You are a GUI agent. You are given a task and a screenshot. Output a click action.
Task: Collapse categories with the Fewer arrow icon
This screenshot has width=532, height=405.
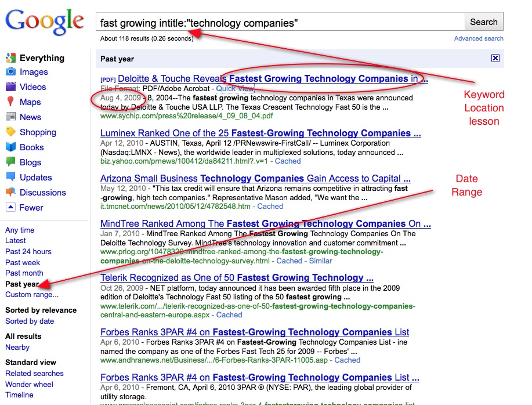click(10, 207)
